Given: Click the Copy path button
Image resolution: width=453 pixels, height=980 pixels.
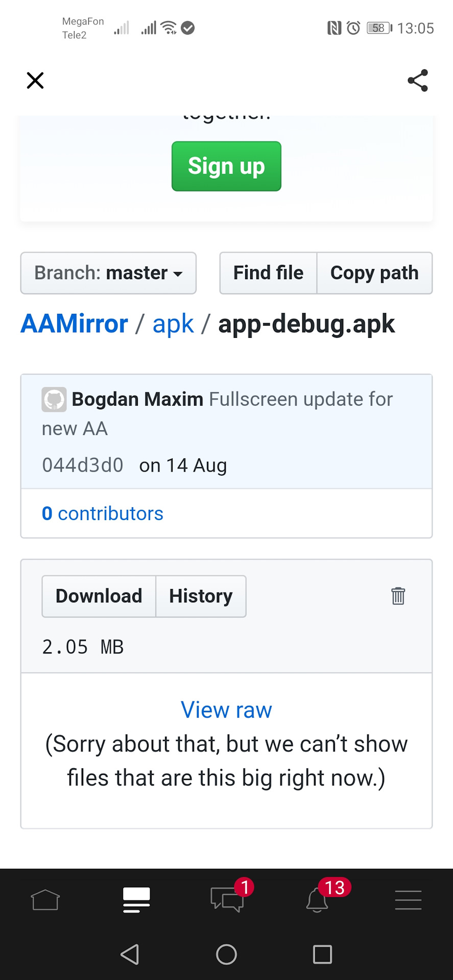Looking at the screenshot, I should click(x=374, y=273).
